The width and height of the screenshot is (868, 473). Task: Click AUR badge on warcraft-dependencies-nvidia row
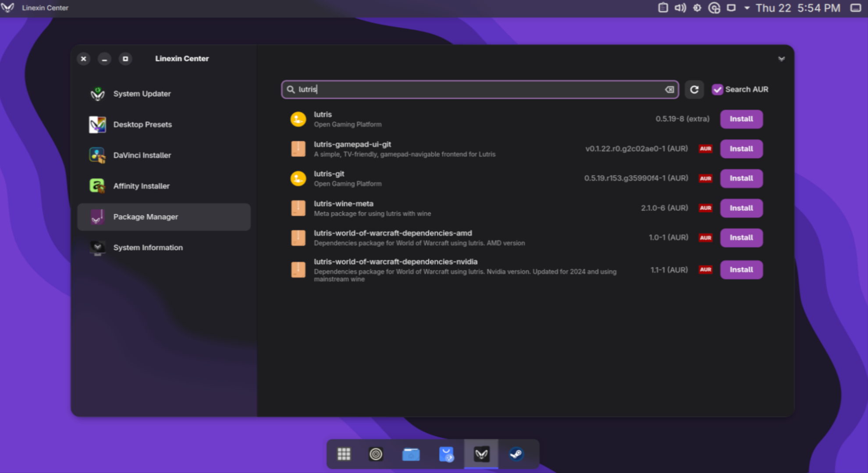705,270
